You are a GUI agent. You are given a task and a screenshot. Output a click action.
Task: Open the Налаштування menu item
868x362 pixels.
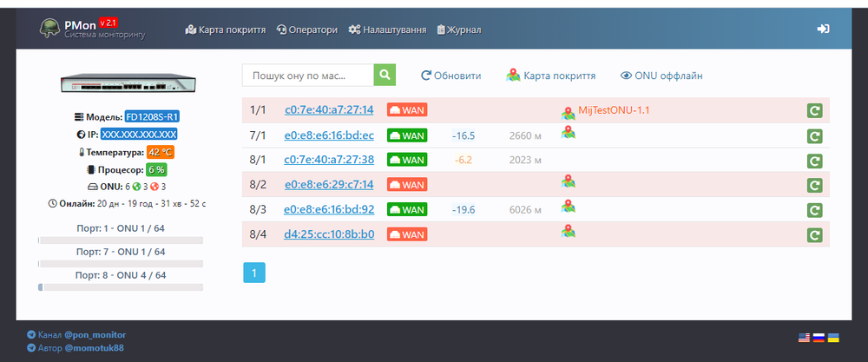(x=387, y=30)
